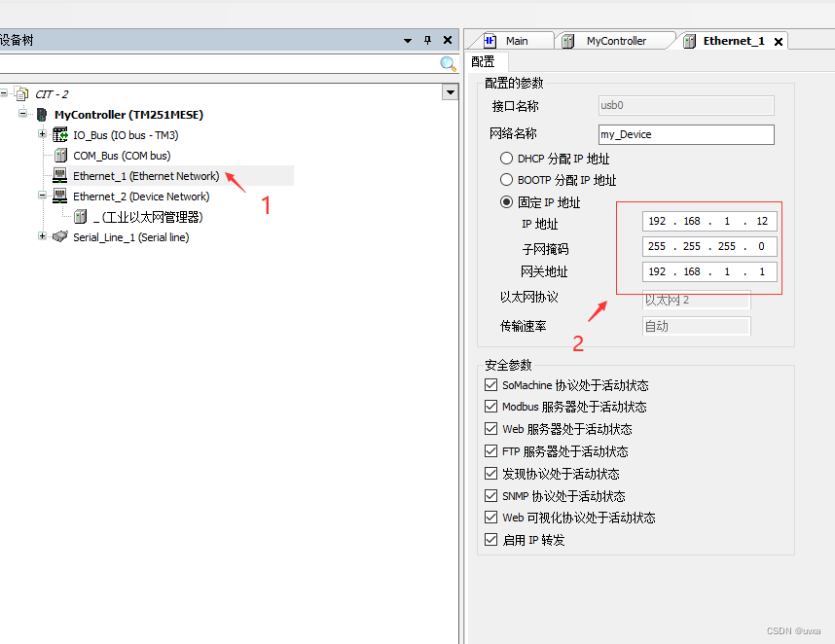The width and height of the screenshot is (835, 644).
Task: Select the Serial_Line_1 device icon
Action: (x=58, y=236)
